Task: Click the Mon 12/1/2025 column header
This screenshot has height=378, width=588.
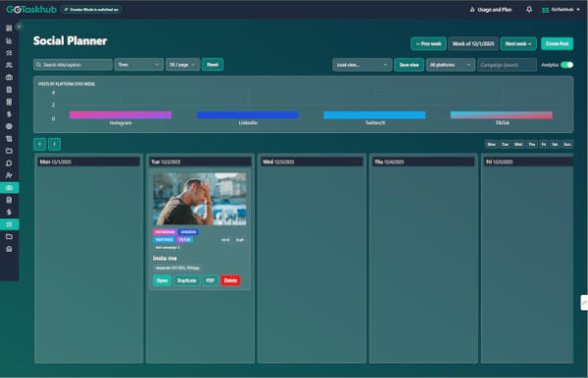Action: point(88,162)
